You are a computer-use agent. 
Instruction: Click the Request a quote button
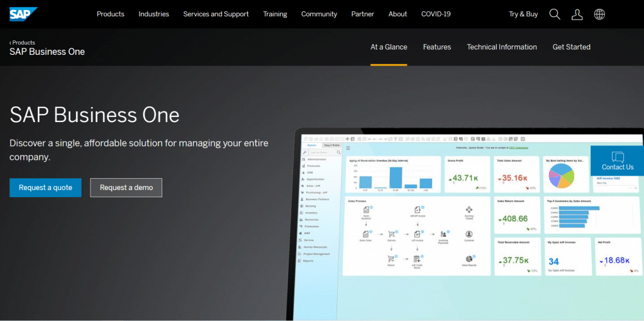[45, 188]
